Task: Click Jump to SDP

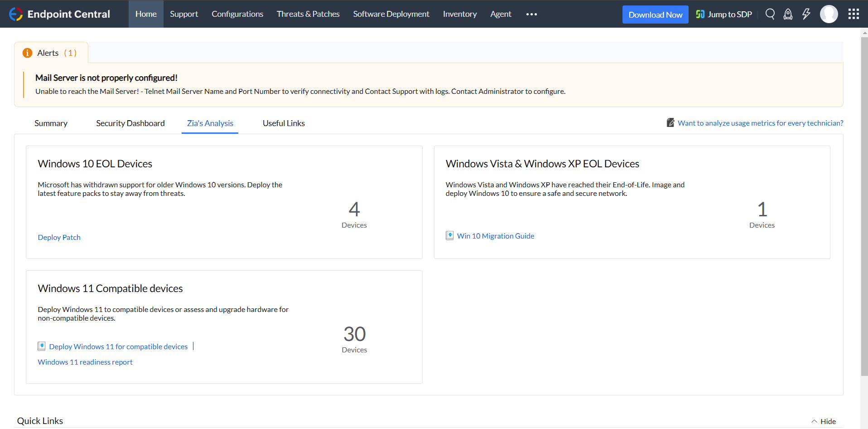Action: pyautogui.click(x=724, y=15)
